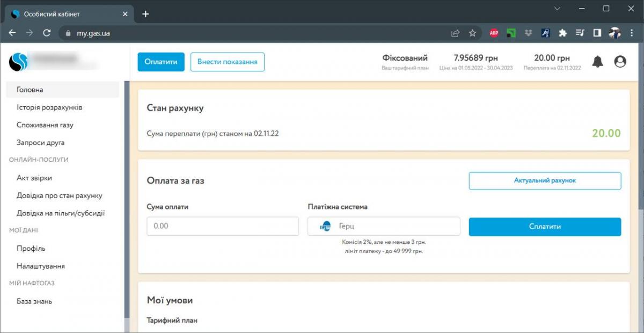Bookmark this page with the star icon
Screen dimensions: 644x333
point(472,33)
